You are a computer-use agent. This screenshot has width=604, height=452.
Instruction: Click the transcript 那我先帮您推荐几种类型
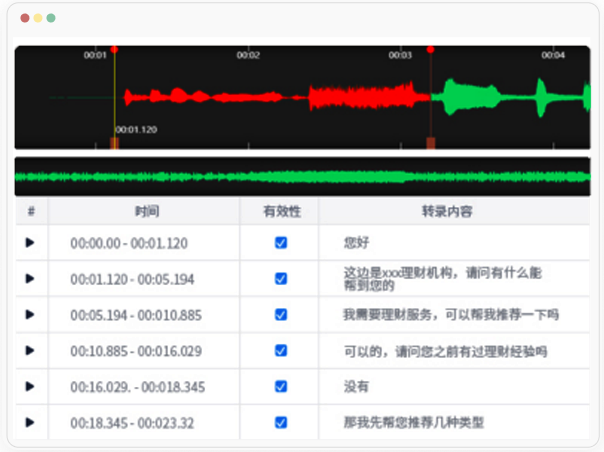point(414,423)
